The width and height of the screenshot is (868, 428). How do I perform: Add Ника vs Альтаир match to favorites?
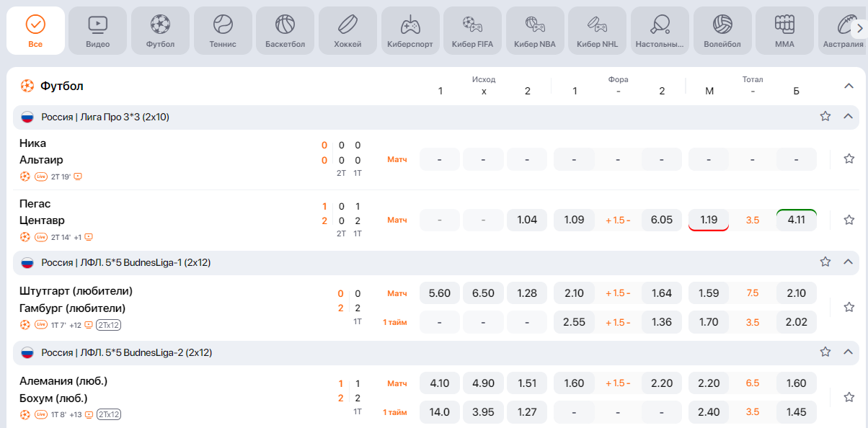click(x=849, y=159)
